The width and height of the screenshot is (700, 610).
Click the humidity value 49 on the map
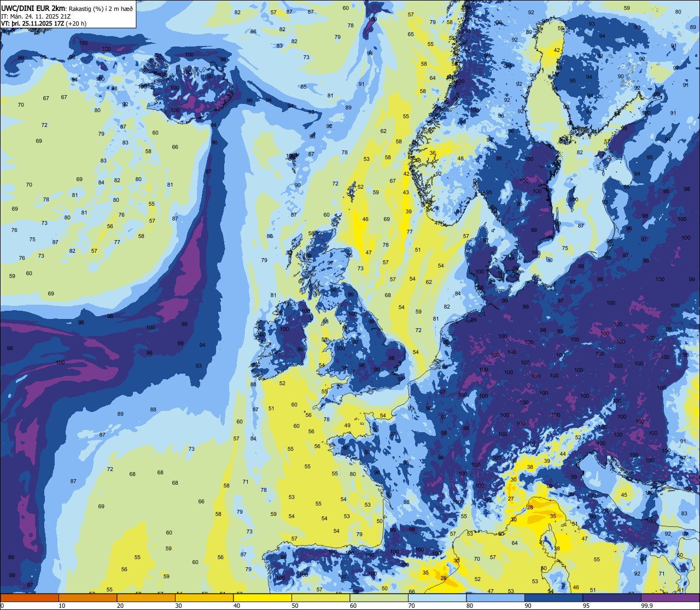tap(347, 425)
